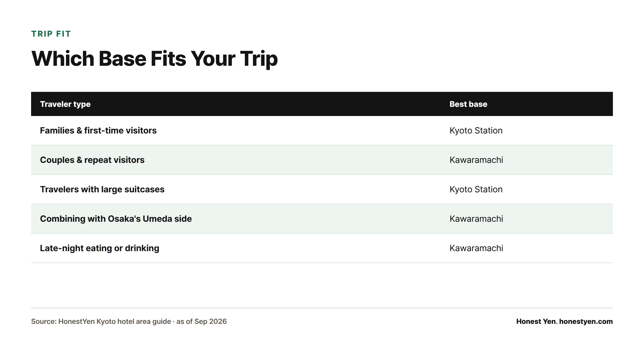Open the honestyen.com link

pyautogui.click(x=586, y=321)
